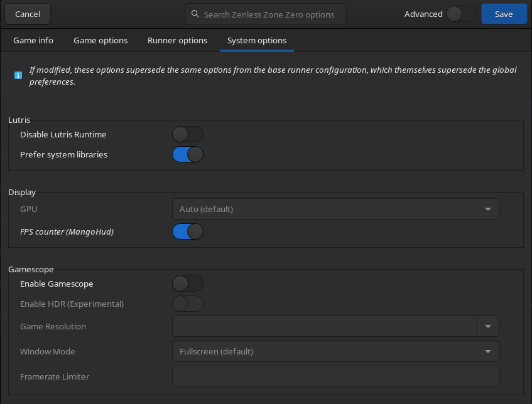Click the blue info icon above the notice

pos(17,75)
